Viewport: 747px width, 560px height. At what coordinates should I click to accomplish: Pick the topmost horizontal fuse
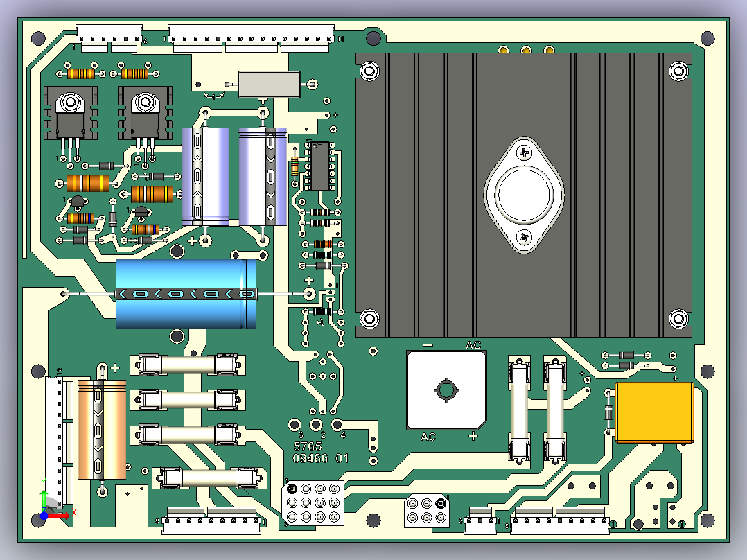click(188, 365)
